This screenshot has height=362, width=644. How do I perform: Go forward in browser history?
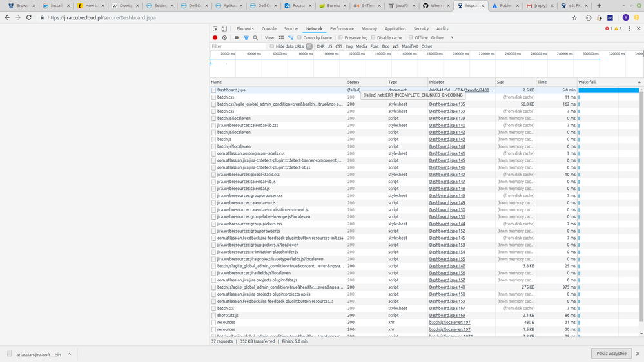point(18,17)
